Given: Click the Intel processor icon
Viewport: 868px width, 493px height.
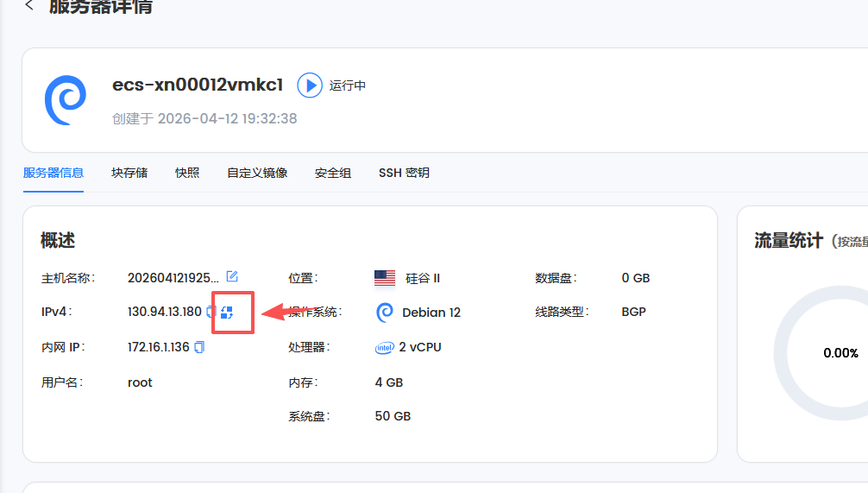Looking at the screenshot, I should point(384,347).
